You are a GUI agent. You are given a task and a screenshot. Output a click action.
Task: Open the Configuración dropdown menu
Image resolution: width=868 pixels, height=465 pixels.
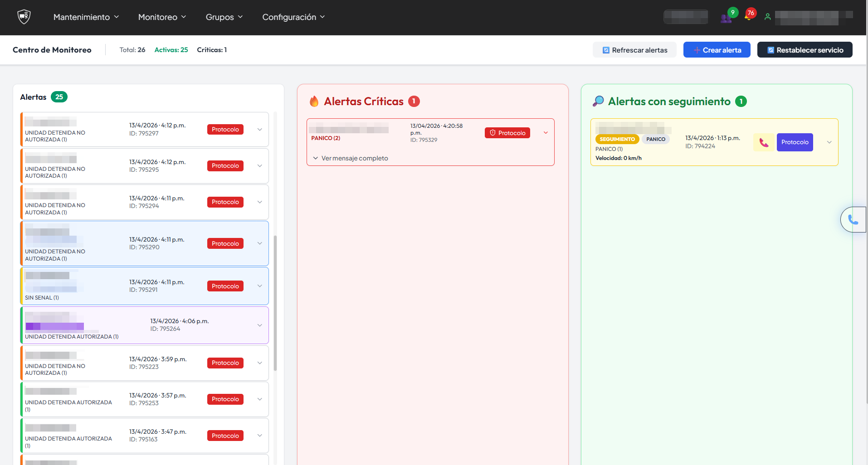coord(293,17)
